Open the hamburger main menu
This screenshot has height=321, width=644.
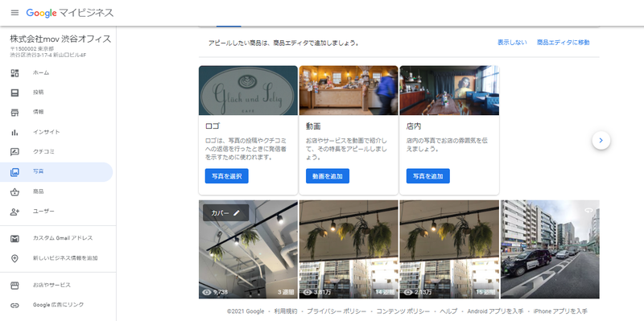pos(14,13)
